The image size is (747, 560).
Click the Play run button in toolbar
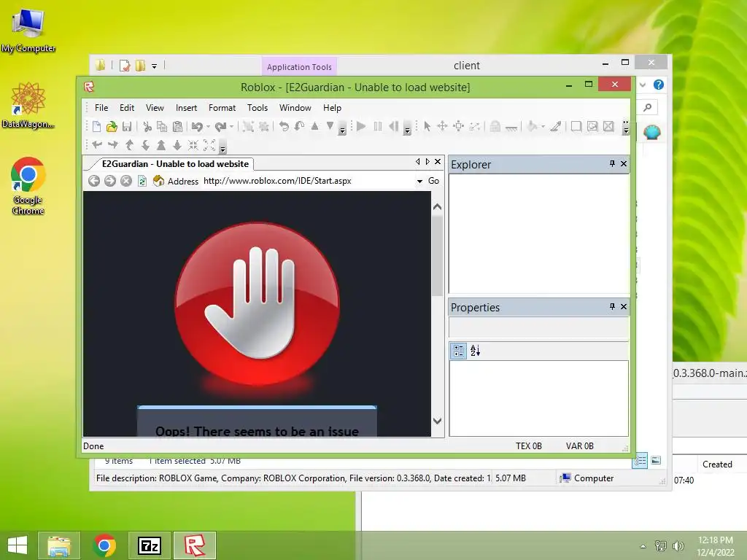(x=361, y=127)
